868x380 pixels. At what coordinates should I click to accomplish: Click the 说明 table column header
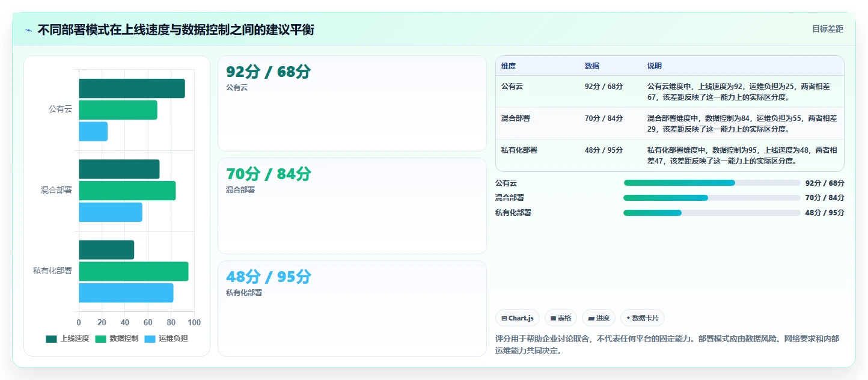click(655, 66)
